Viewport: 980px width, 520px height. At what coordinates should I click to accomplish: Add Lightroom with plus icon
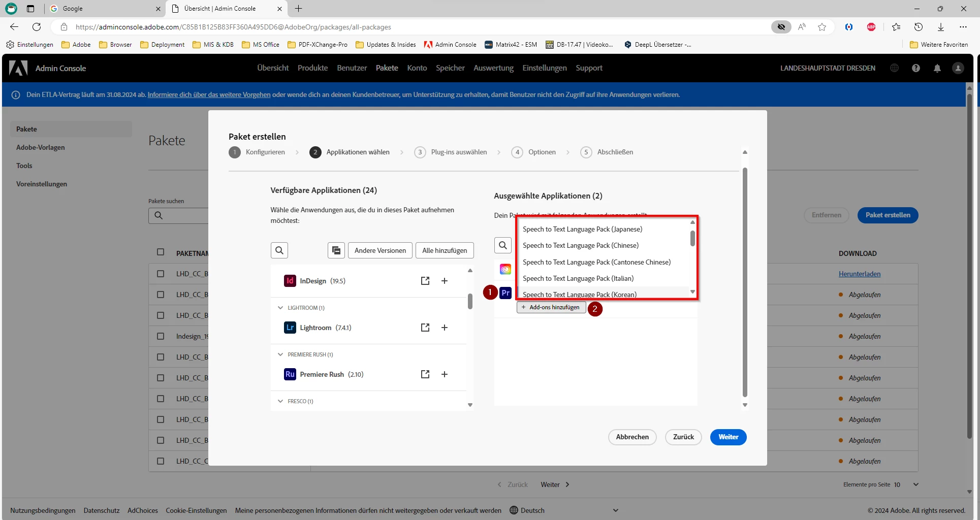(445, 328)
